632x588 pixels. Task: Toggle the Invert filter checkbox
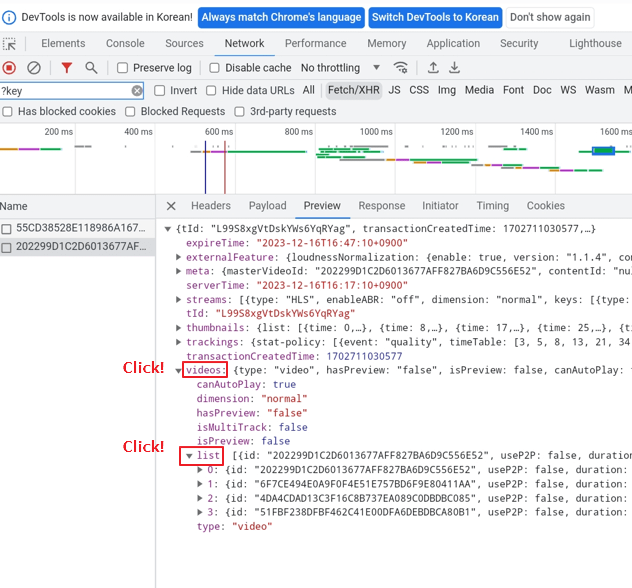(x=160, y=91)
